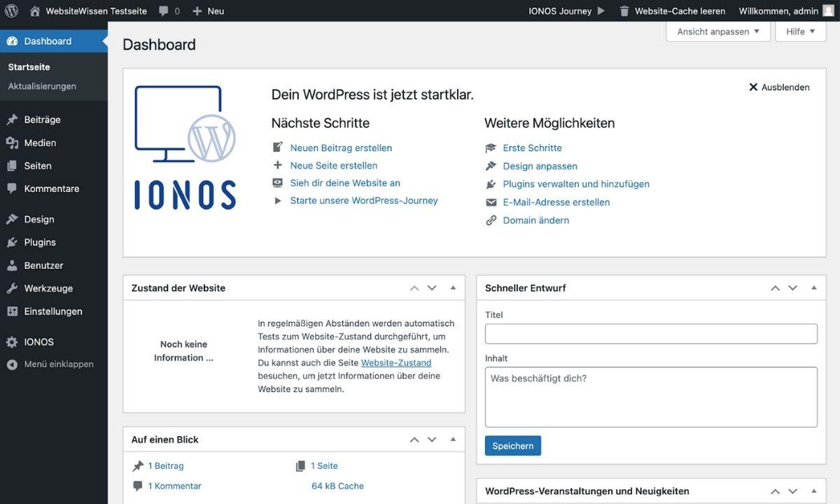Click the home icon beside WebsiteWissen Testseite
840x504 pixels.
[35, 11]
